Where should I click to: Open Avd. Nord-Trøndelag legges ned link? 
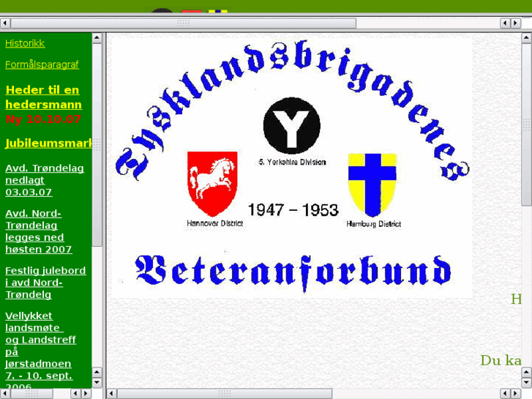38,231
